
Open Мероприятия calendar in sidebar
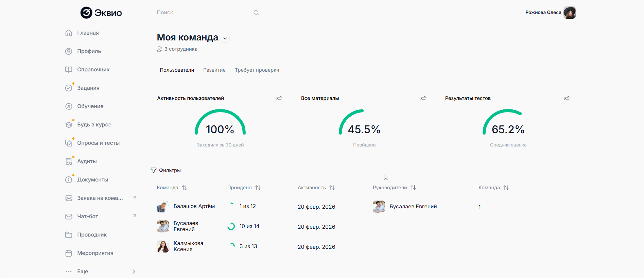tap(95, 253)
